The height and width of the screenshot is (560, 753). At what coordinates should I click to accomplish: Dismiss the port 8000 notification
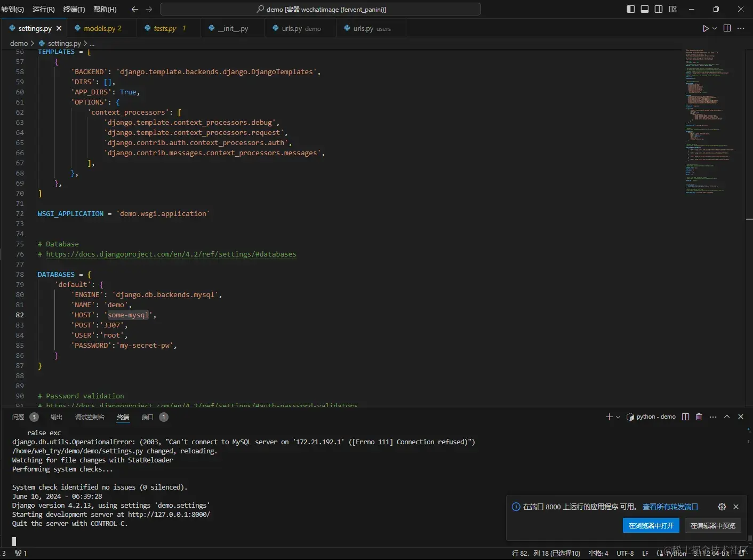click(x=736, y=507)
